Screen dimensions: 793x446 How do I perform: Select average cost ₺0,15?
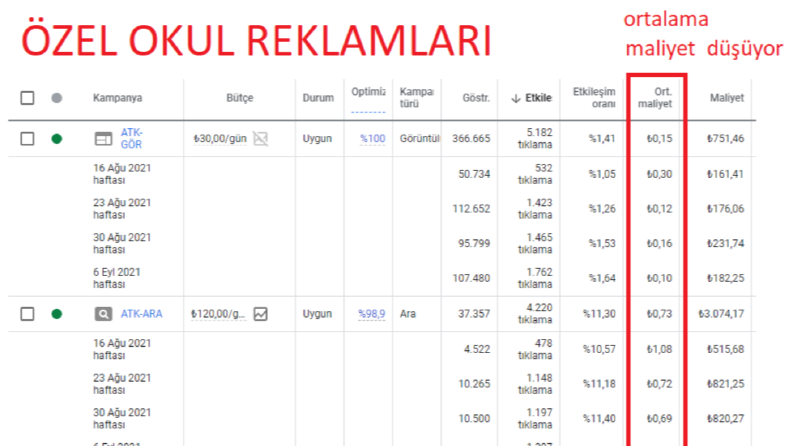click(659, 139)
